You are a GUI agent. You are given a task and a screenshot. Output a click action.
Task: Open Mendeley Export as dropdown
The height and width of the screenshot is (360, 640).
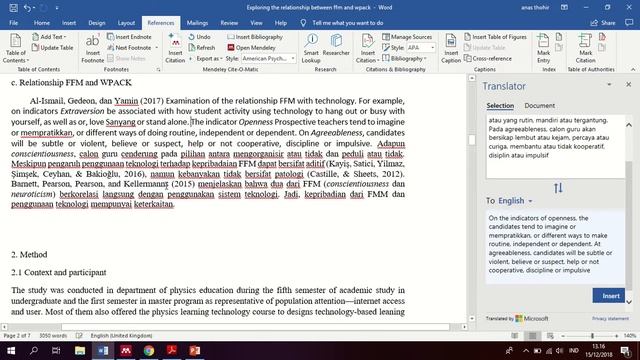click(x=209, y=59)
